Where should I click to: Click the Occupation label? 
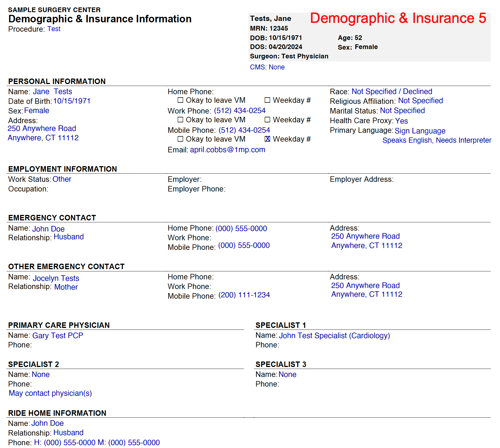(x=28, y=189)
